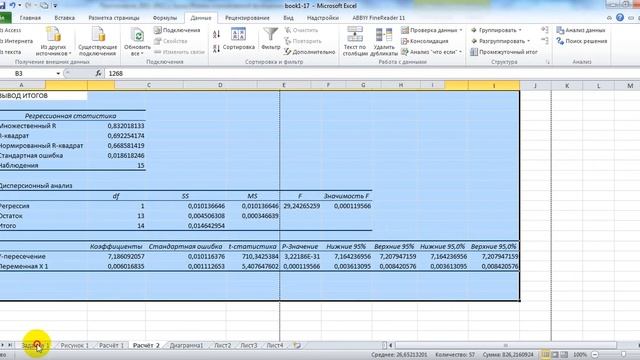Select column header J

(535, 85)
